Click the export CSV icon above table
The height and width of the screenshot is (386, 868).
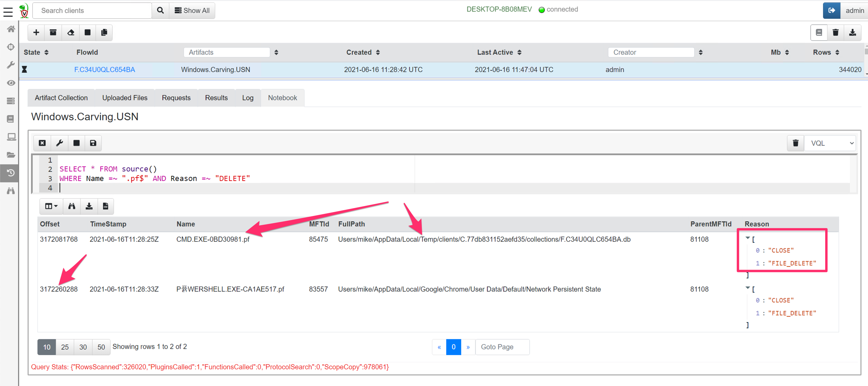tap(106, 206)
